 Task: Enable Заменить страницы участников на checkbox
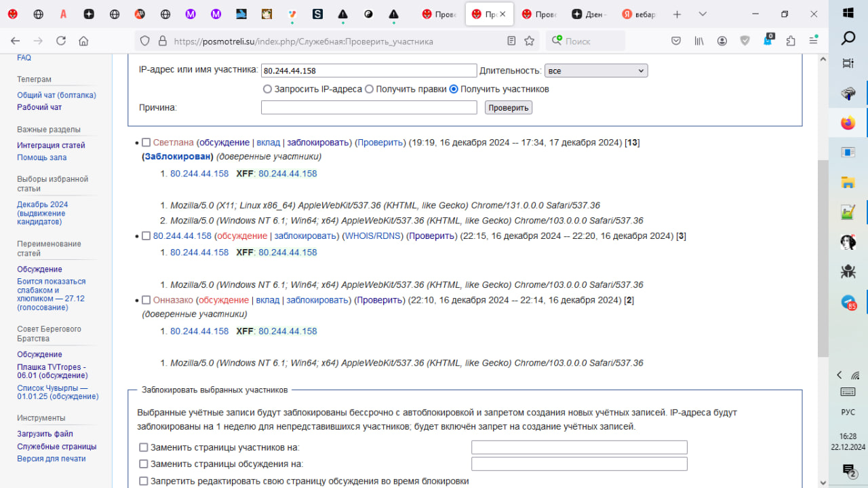point(143,447)
